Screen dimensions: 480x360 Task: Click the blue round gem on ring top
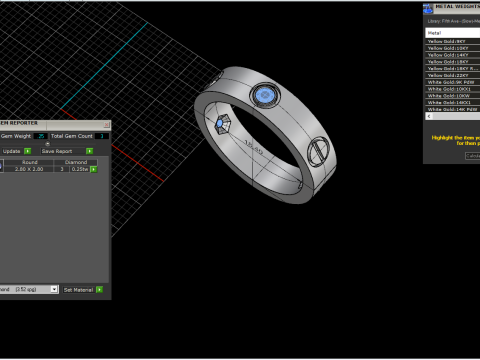tap(265, 95)
